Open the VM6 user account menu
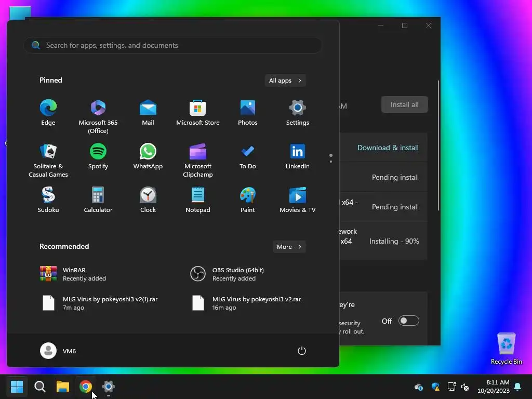The width and height of the screenshot is (532, 399). click(x=58, y=351)
